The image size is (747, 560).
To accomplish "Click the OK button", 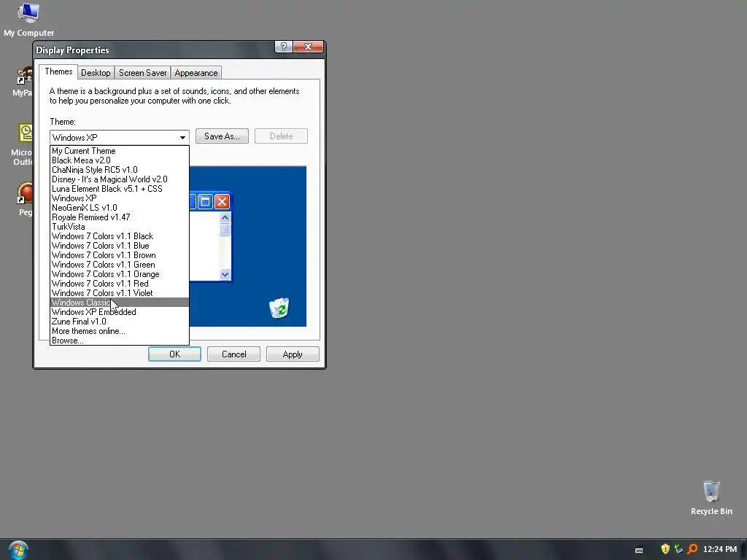I will click(x=174, y=354).
